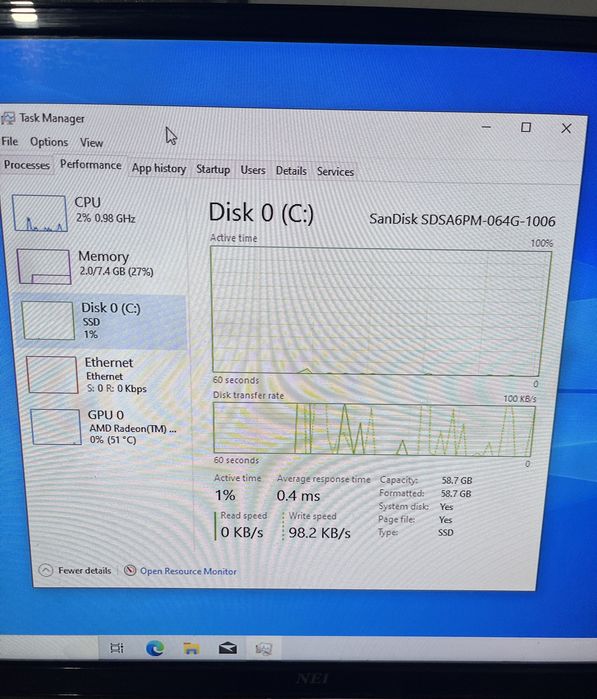Screen dimensions: 597x699
Task: Select the Ethernet performance item
Action: (106, 375)
